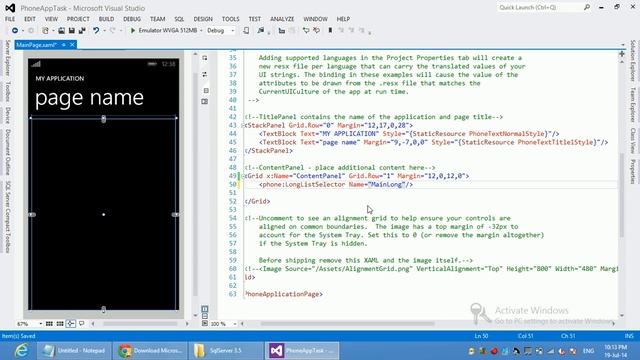Click the New Project toolbar icon
This screenshot has height=360, width=640.
coord(45,31)
